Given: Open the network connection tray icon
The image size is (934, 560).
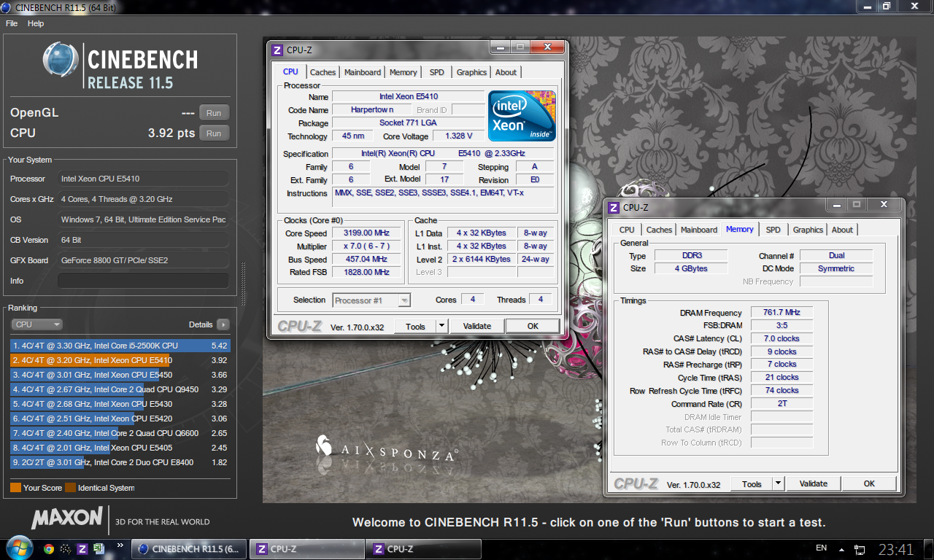Looking at the screenshot, I should (x=860, y=549).
